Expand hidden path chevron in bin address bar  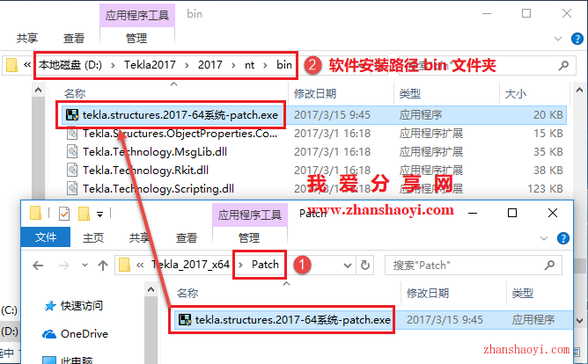27,65
